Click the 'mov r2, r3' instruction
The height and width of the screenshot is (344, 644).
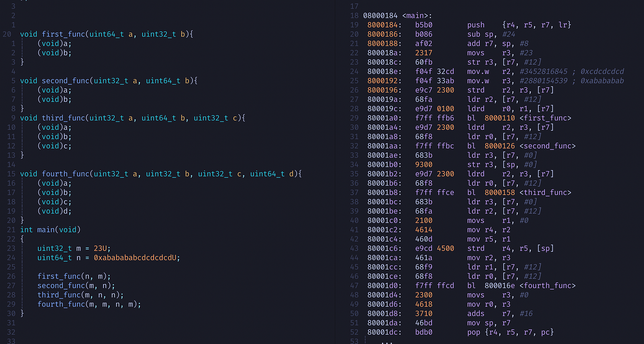tap(489, 258)
